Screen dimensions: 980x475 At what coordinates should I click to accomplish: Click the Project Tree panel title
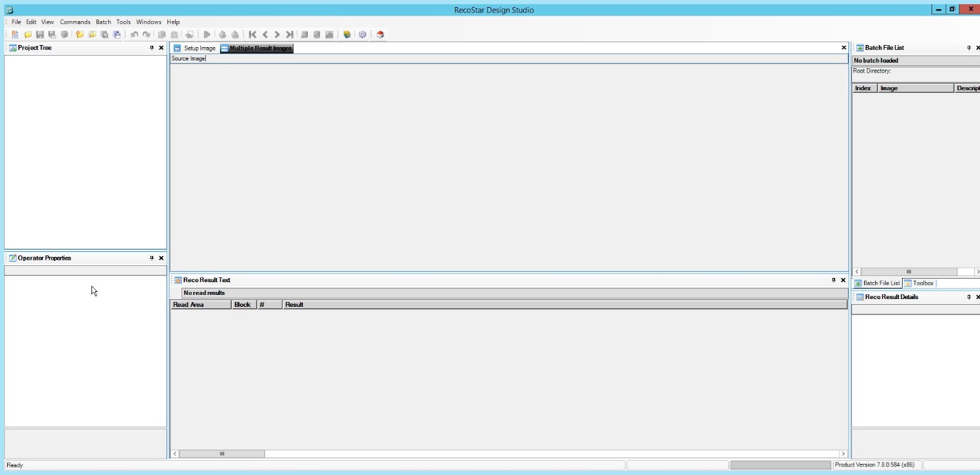(34, 48)
